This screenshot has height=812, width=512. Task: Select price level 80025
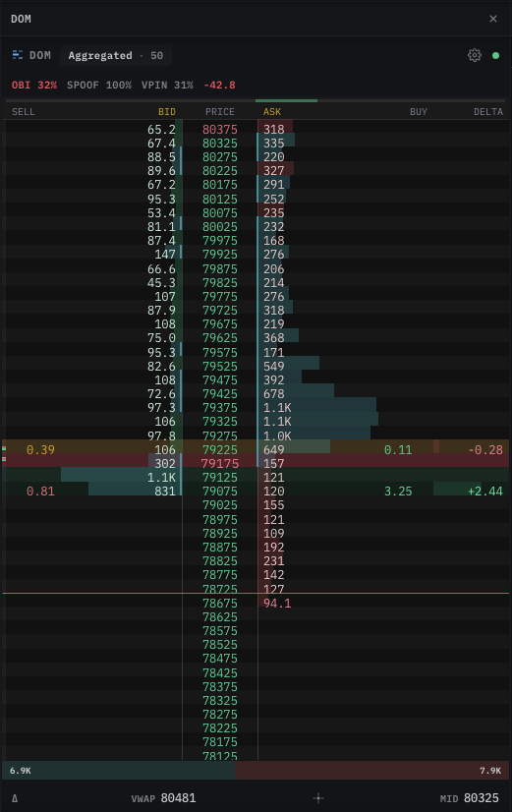point(219,227)
